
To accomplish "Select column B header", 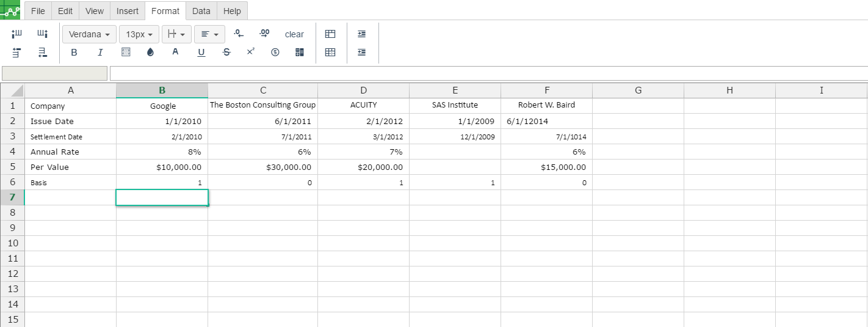I will (162, 90).
